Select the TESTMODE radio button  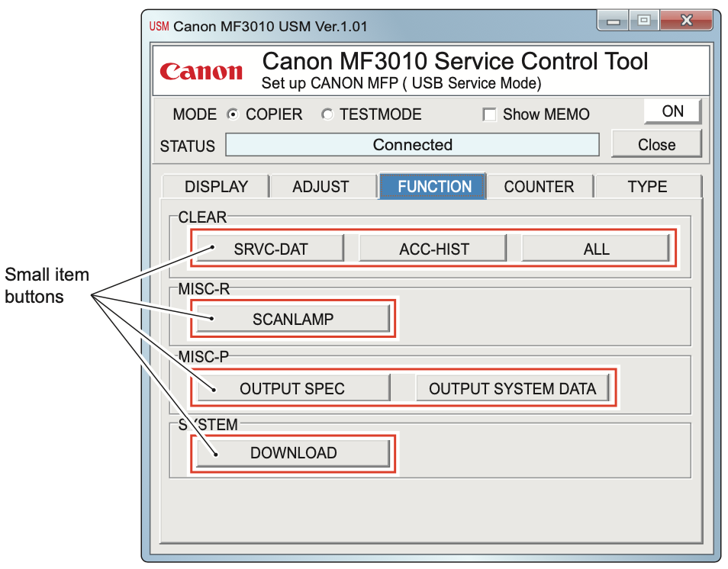[x=327, y=114]
